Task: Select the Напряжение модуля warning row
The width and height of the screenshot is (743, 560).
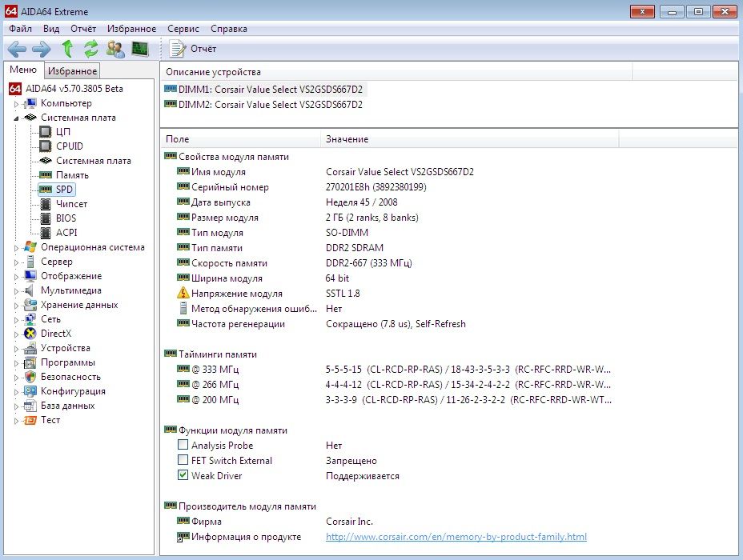Action: pos(268,294)
